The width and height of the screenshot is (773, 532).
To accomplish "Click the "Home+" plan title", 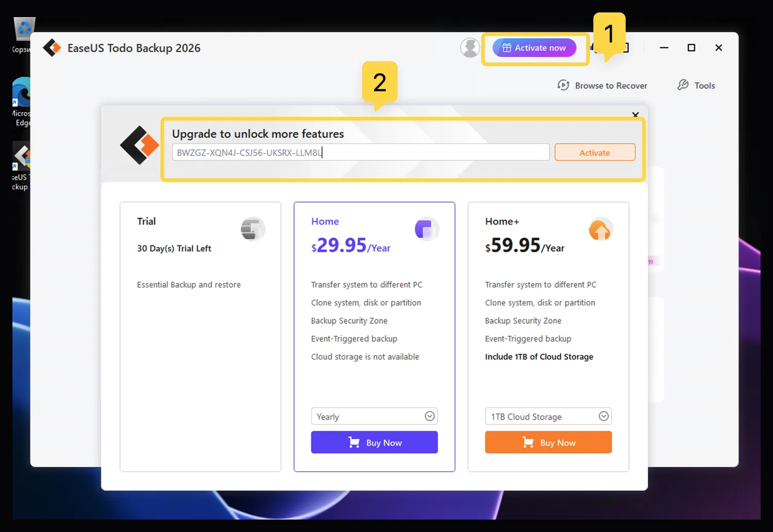I will [502, 221].
